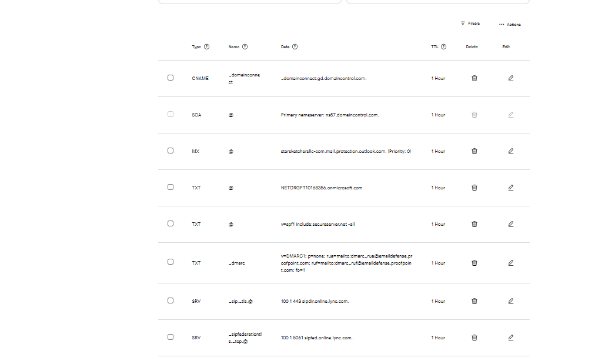605x364 pixels.
Task: Delete the SPF TXT record
Action: click(474, 224)
